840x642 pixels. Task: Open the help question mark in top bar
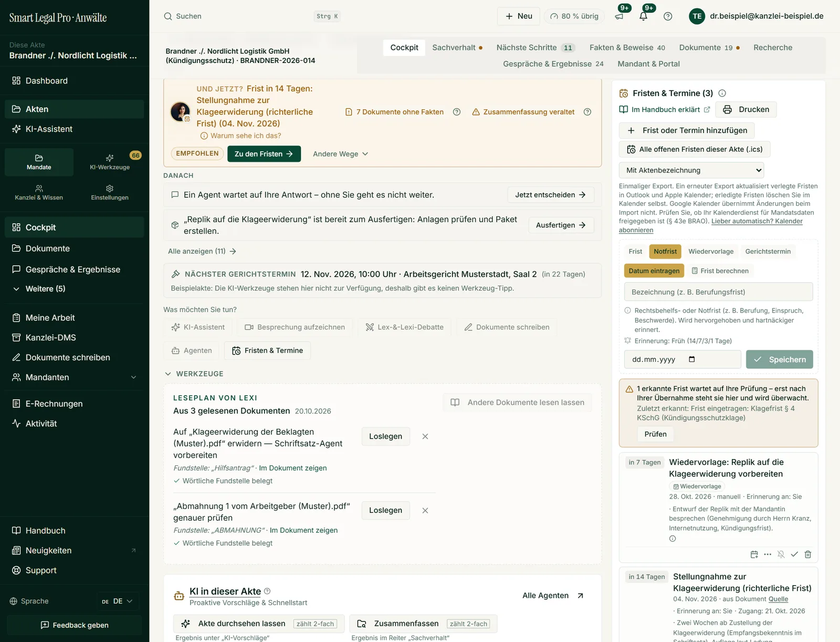pyautogui.click(x=668, y=16)
